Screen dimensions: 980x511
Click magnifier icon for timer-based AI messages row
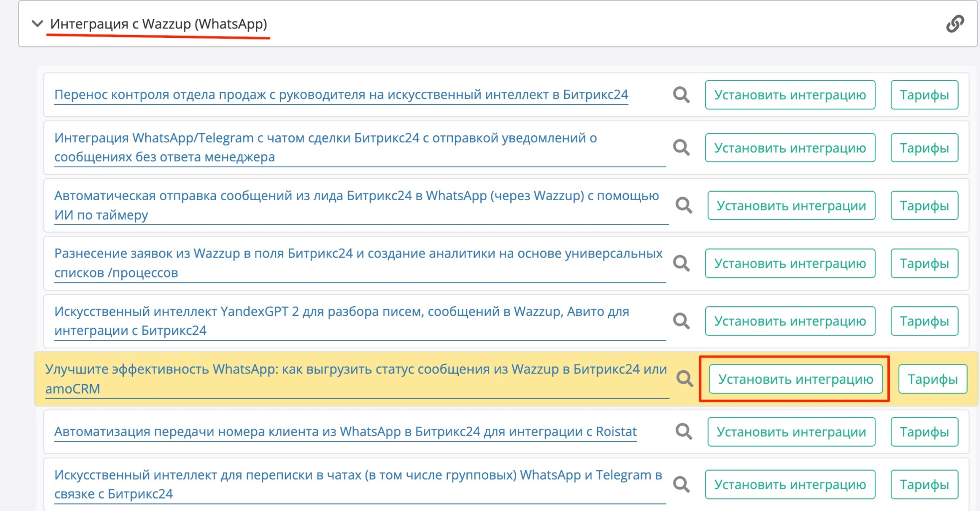(683, 205)
